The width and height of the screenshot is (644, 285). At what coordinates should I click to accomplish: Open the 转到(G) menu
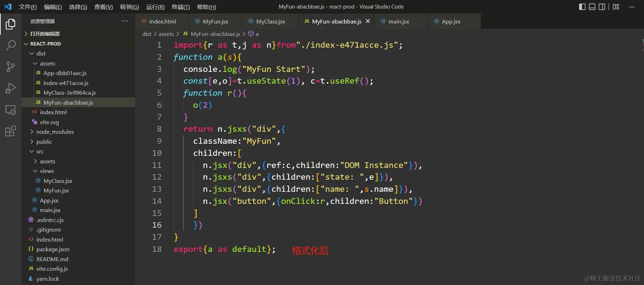(x=129, y=7)
